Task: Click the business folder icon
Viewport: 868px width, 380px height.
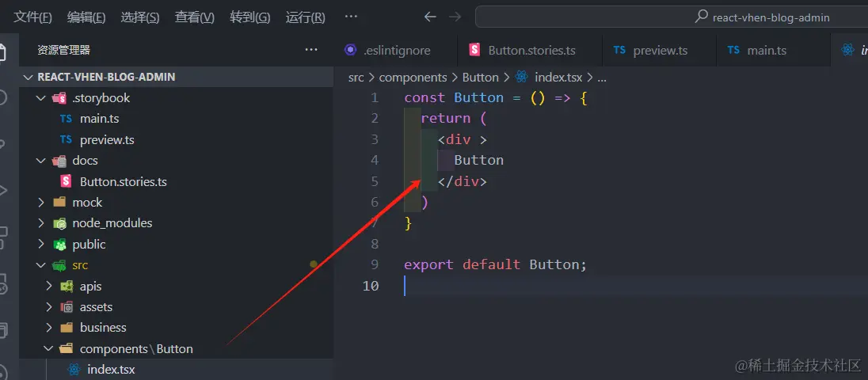Action: (67, 328)
